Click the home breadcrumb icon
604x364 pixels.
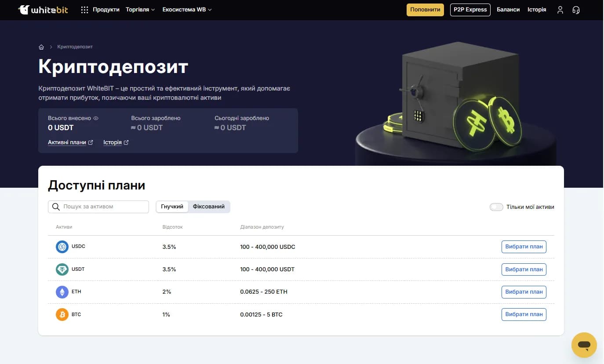point(41,47)
